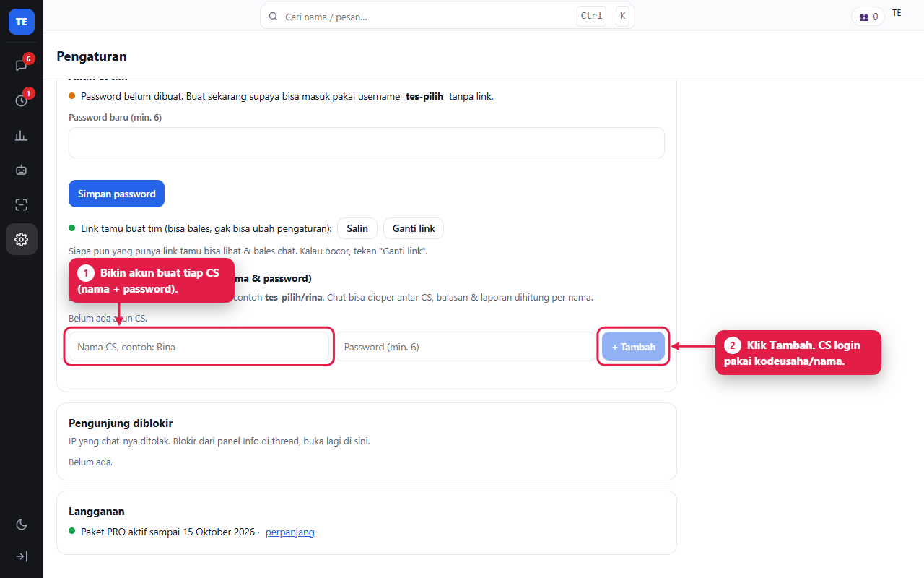Open the scan sidebar icon
The height and width of the screenshot is (578, 924).
pyautogui.click(x=22, y=204)
